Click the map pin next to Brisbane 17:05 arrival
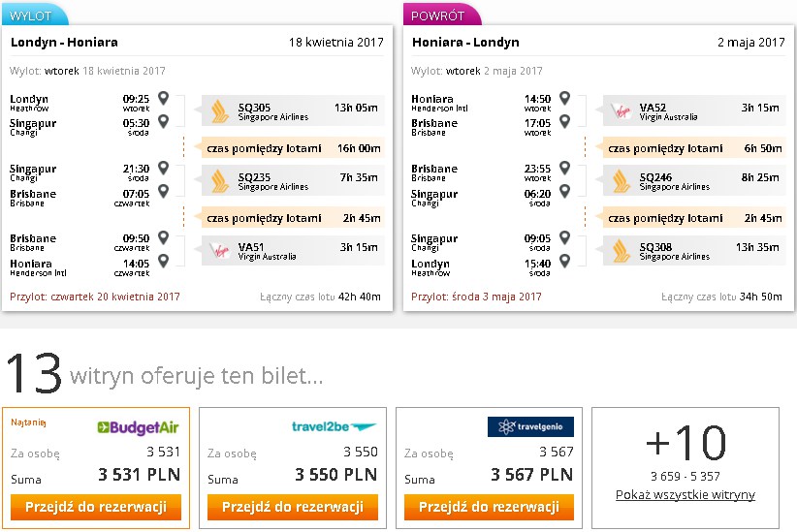797x532 pixels. pos(564,121)
